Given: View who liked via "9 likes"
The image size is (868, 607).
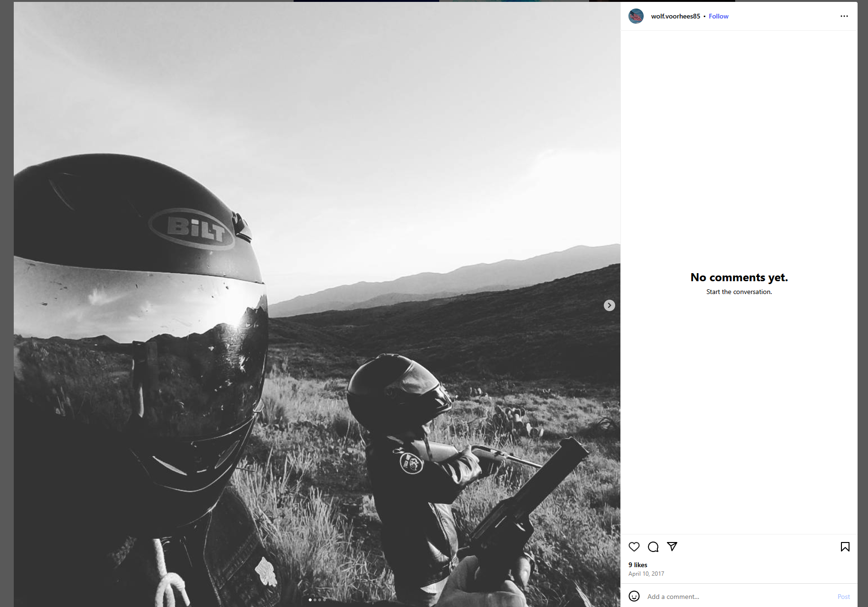Looking at the screenshot, I should 637,565.
